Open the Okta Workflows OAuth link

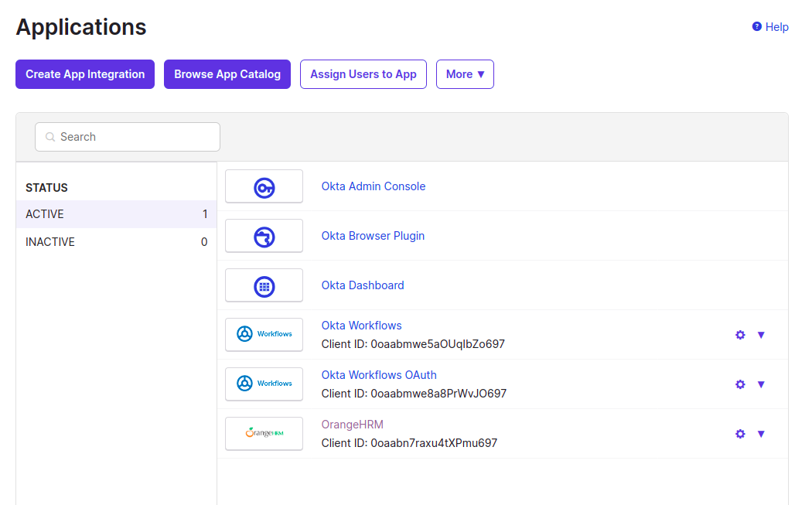coord(379,375)
